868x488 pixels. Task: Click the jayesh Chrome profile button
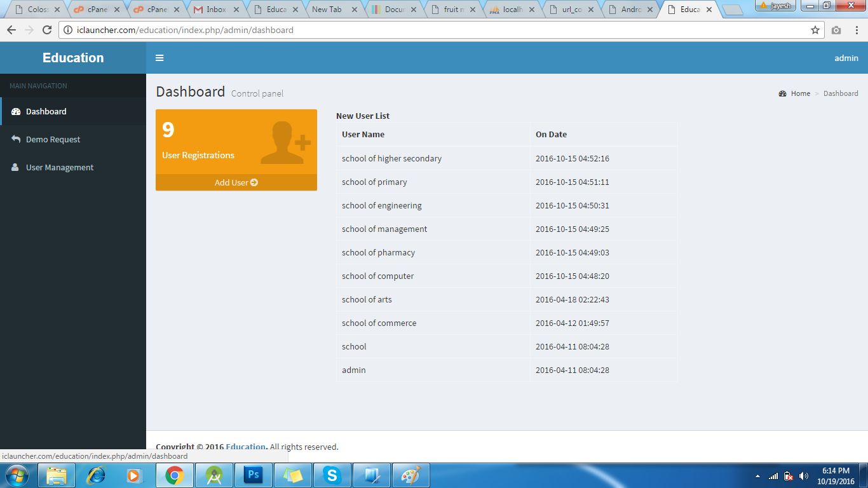776,5
